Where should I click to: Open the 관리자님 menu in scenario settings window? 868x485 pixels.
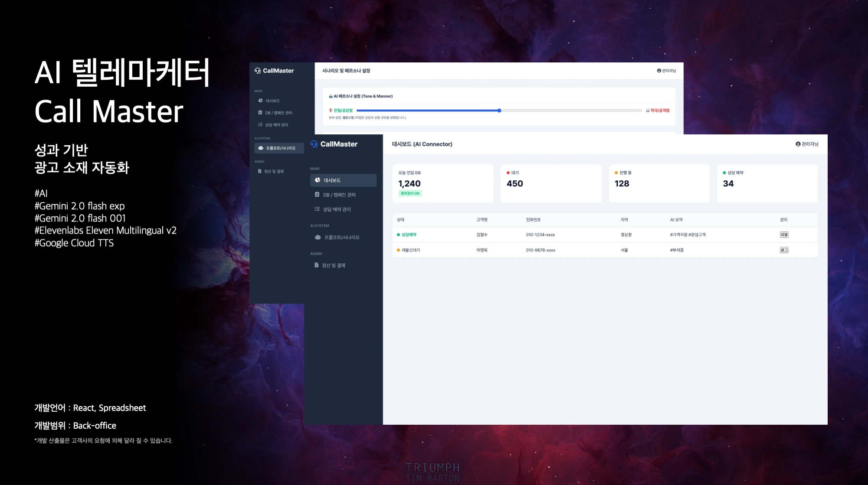pos(666,71)
